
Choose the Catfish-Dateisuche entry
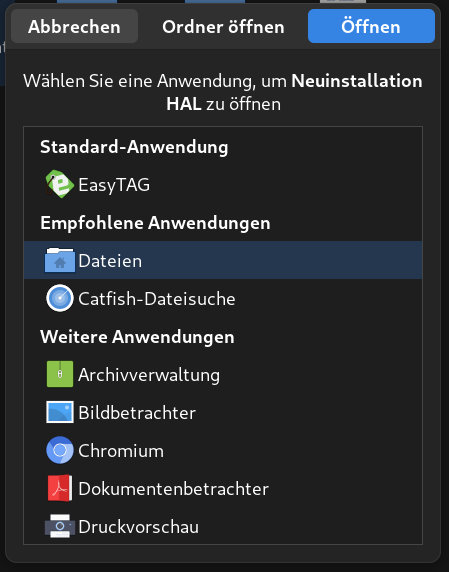click(x=223, y=298)
